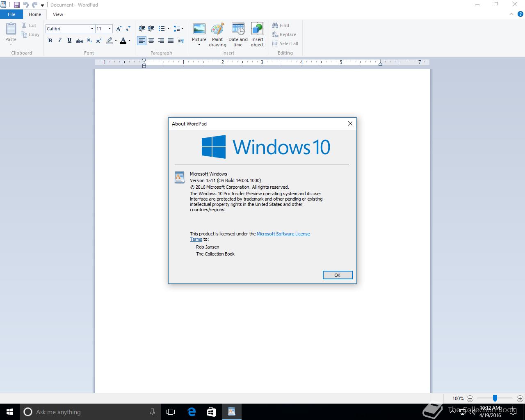Click the Save icon in quick access toolbar
525x420 pixels.
(x=16, y=5)
